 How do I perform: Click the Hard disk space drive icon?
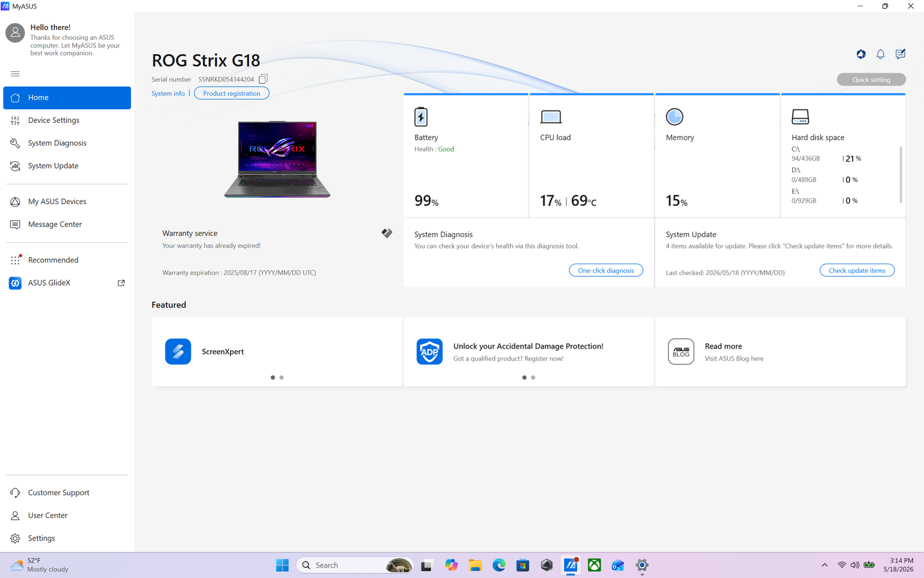[800, 117]
